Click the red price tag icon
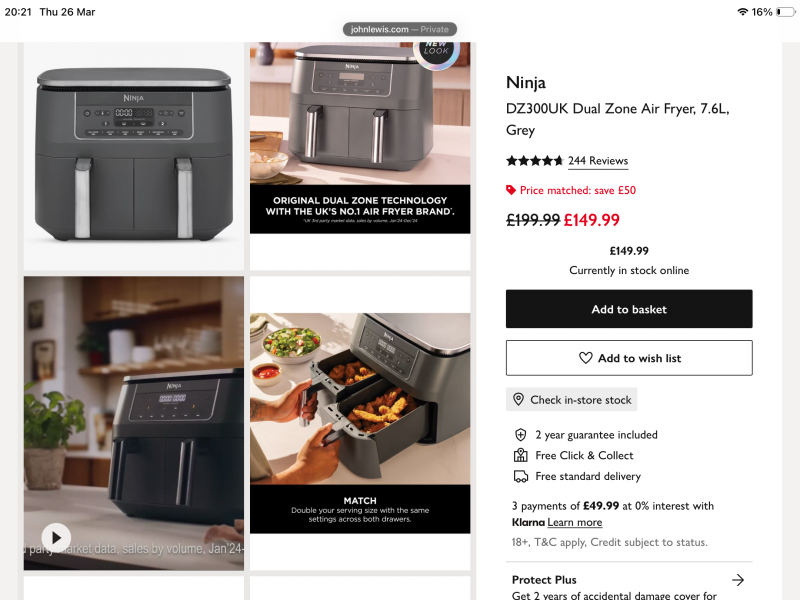Image resolution: width=800 pixels, height=600 pixels. click(511, 190)
